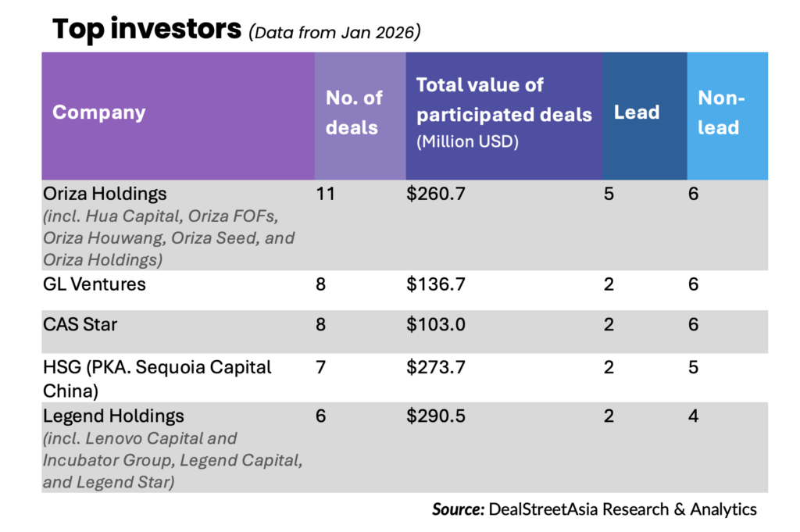Click the GL Ventures row name
The height and width of the screenshot is (532, 800).
95,284
